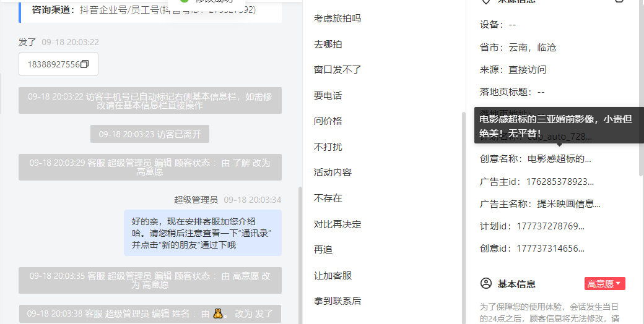Click the chat panel scrollbar
644x324 pixels.
pos(300,254)
